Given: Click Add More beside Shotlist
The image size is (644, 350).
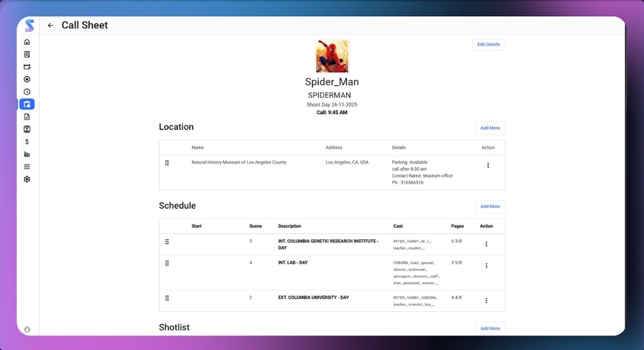Looking at the screenshot, I should click(x=490, y=328).
